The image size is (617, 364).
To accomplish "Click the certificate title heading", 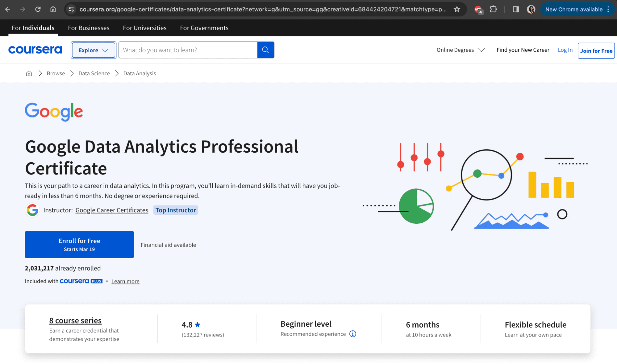I will 162,157.
